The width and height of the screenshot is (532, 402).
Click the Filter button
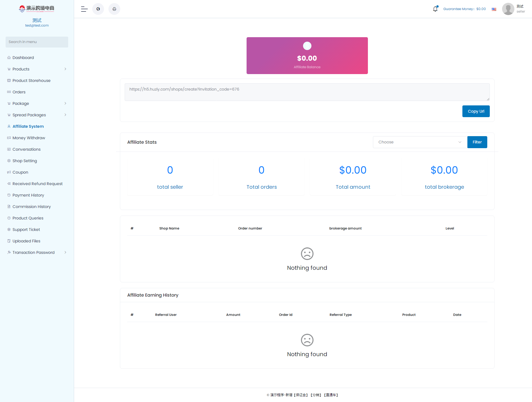coord(477,142)
